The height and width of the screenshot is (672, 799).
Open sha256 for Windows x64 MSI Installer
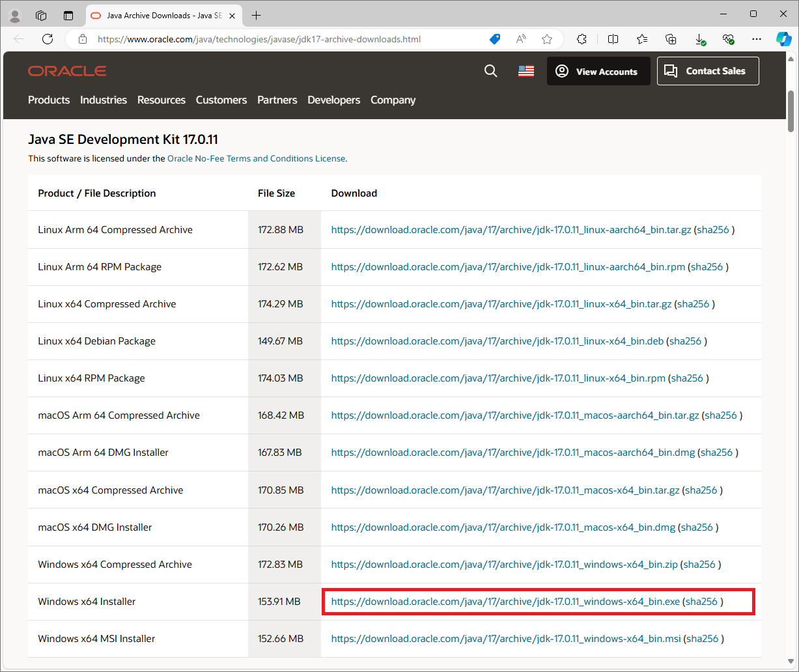click(x=703, y=639)
